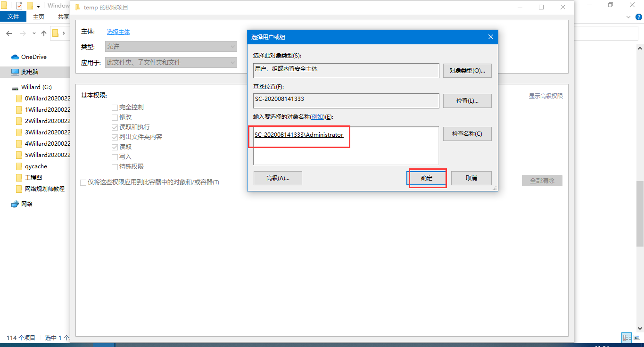
Task: Click the 选择主体 link
Action: (118, 32)
